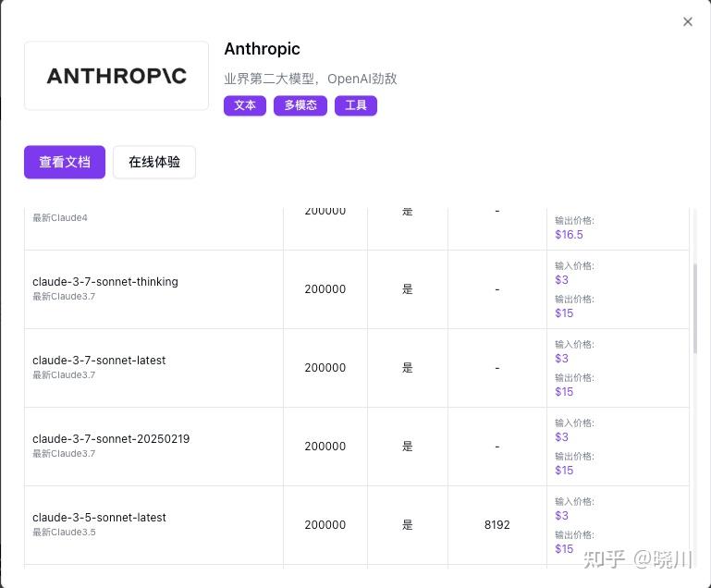Select the 多模态 tag
This screenshot has width=711, height=588.
300,105
